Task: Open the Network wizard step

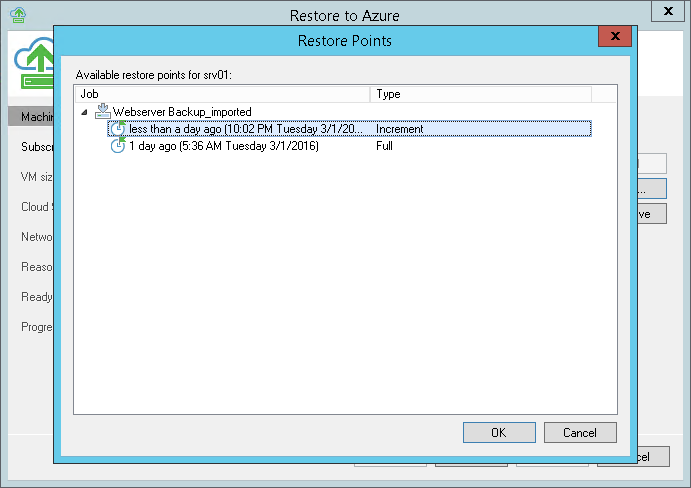Action: (37, 236)
